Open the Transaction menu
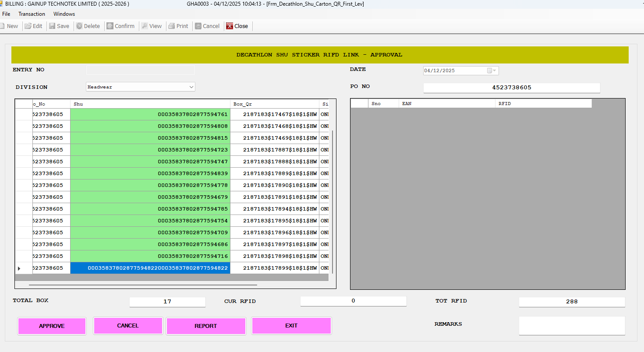The height and width of the screenshot is (352, 644). [x=32, y=14]
